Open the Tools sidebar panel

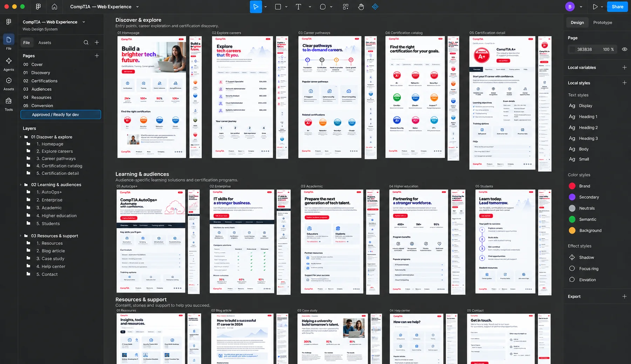pyautogui.click(x=9, y=104)
